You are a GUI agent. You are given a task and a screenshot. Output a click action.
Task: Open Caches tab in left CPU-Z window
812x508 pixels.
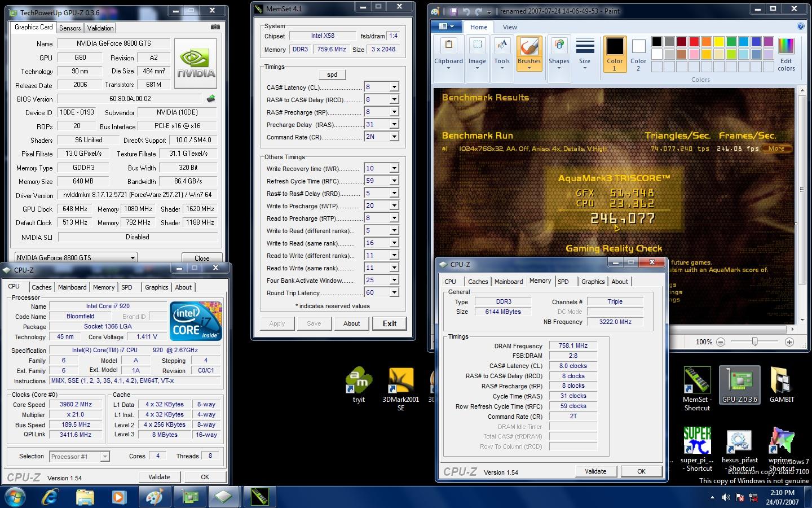pos(42,287)
